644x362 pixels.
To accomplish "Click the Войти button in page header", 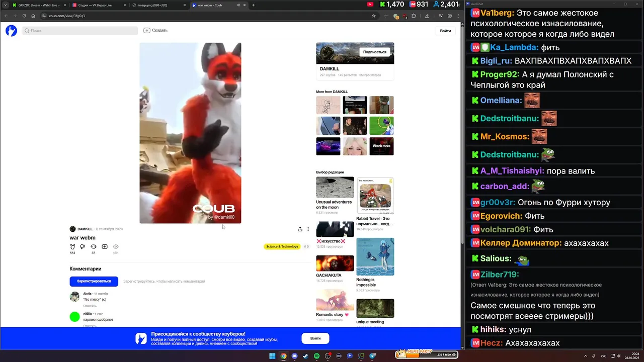I will pyautogui.click(x=445, y=31).
